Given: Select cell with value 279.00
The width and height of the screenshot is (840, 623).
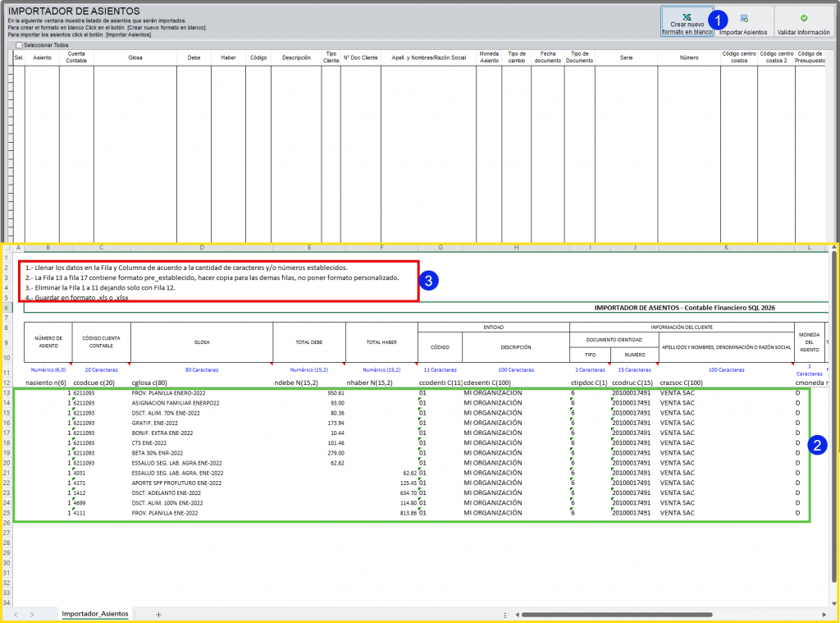Looking at the screenshot, I should point(309,453).
